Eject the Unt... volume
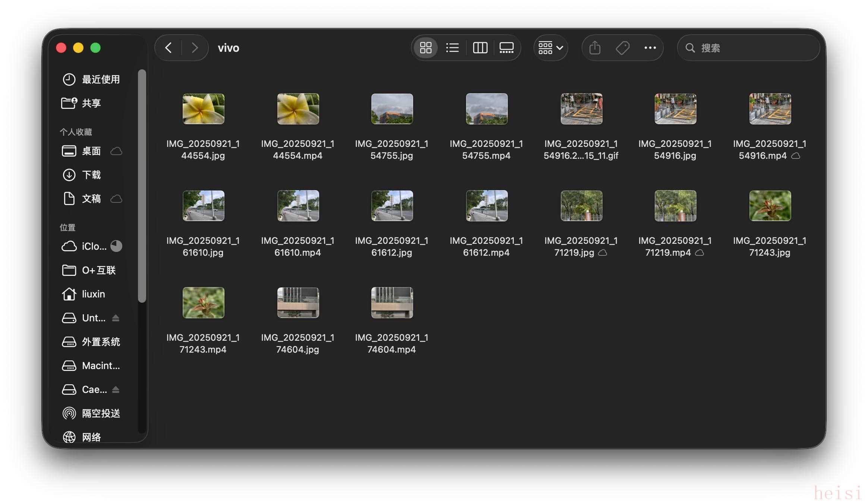Image resolution: width=868 pixels, height=504 pixels. click(x=116, y=318)
